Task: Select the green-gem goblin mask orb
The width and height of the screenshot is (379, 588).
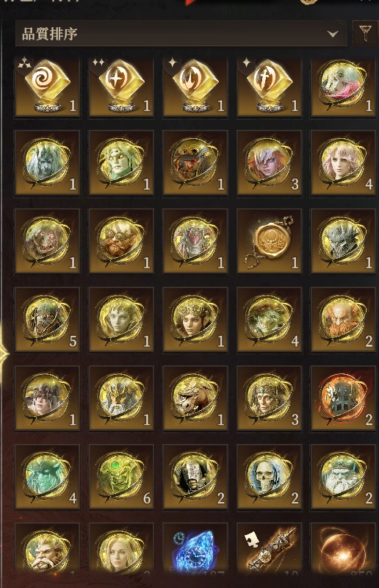Action: click(x=121, y=477)
